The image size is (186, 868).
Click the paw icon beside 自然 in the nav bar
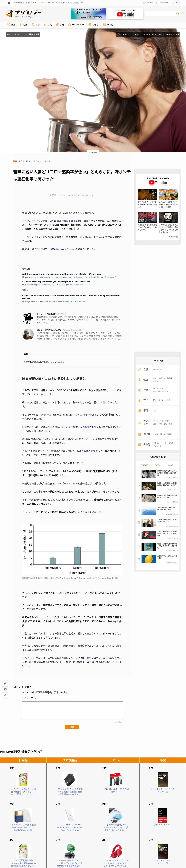click(x=8, y=25)
